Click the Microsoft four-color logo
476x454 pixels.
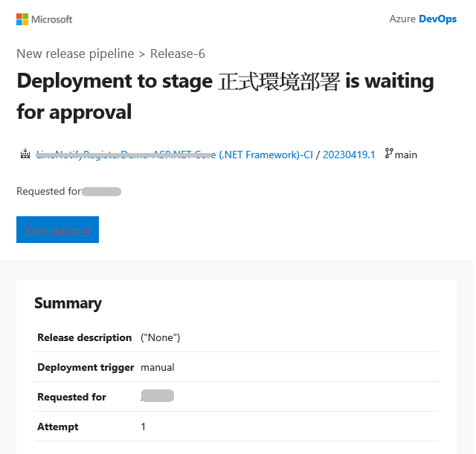coord(22,19)
